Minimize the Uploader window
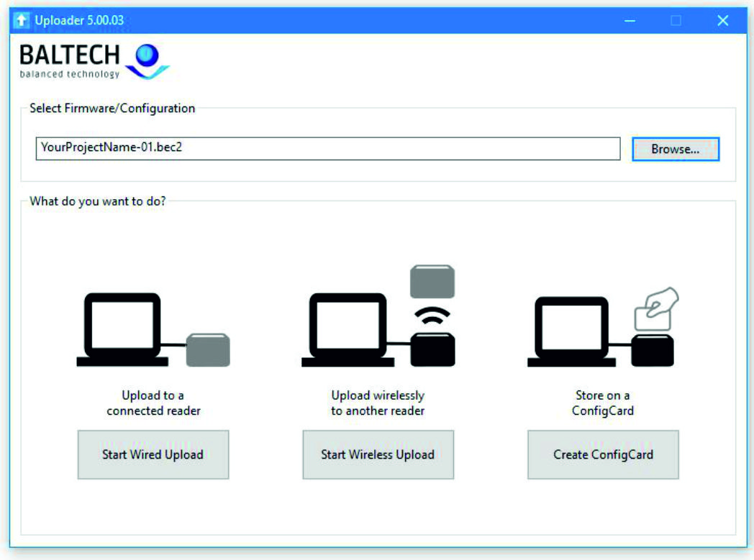754x560 pixels. point(630,21)
